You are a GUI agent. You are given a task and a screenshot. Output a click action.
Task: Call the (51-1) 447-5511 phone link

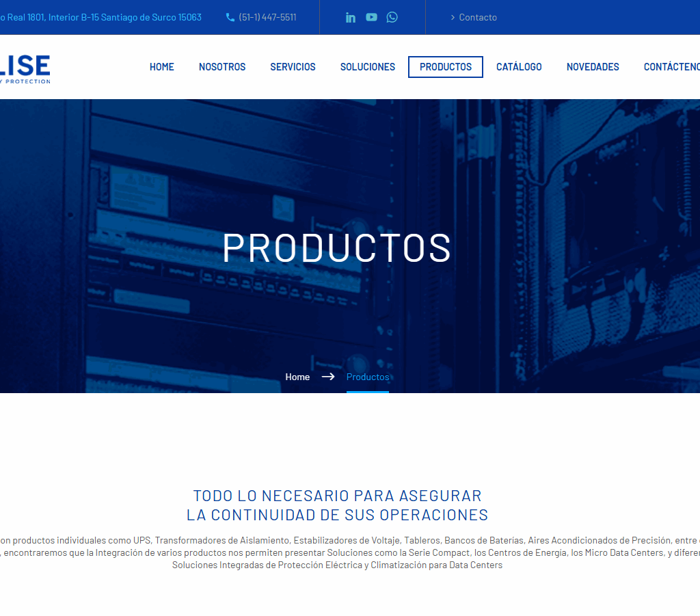pyautogui.click(x=267, y=17)
